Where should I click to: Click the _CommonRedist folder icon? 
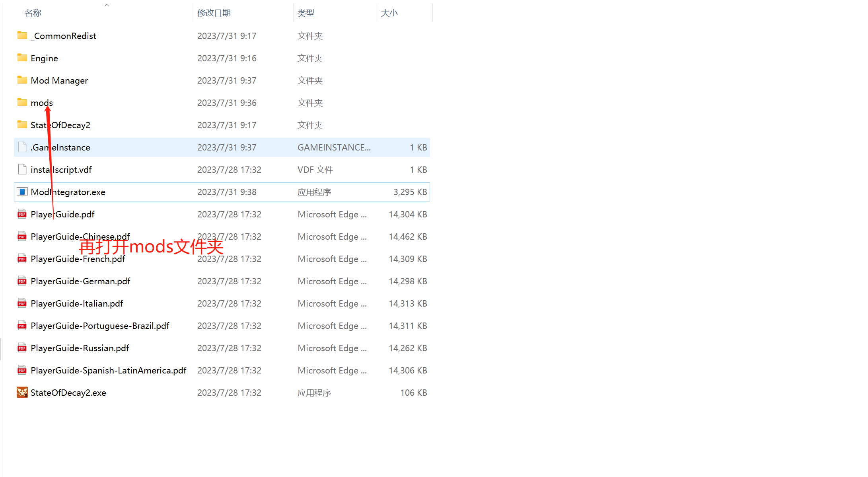tap(22, 35)
